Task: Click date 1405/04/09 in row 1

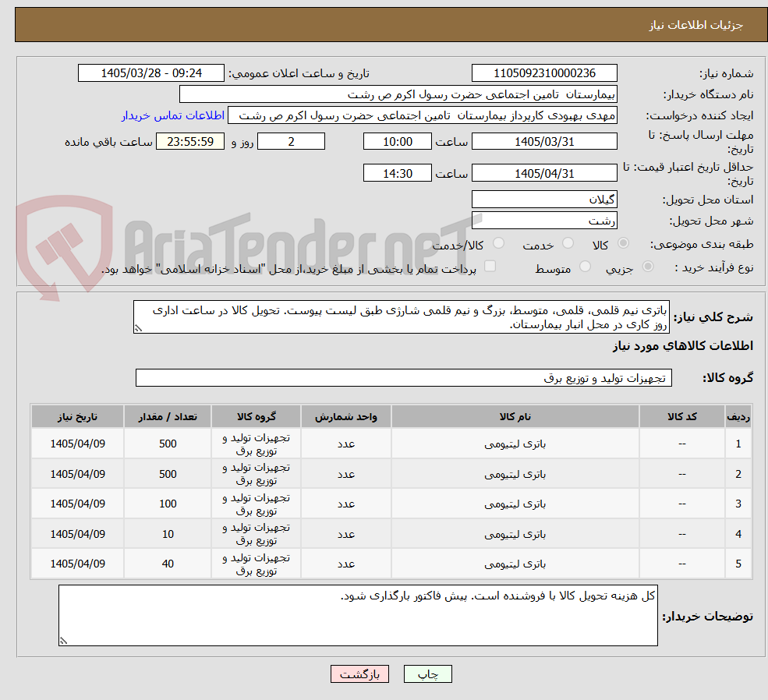Action: [x=77, y=444]
